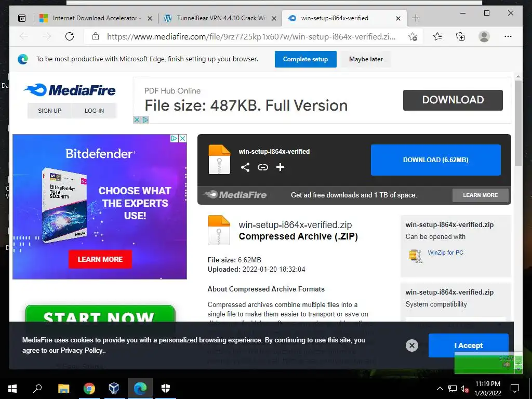Click the muted volume tray icon

tap(464, 389)
